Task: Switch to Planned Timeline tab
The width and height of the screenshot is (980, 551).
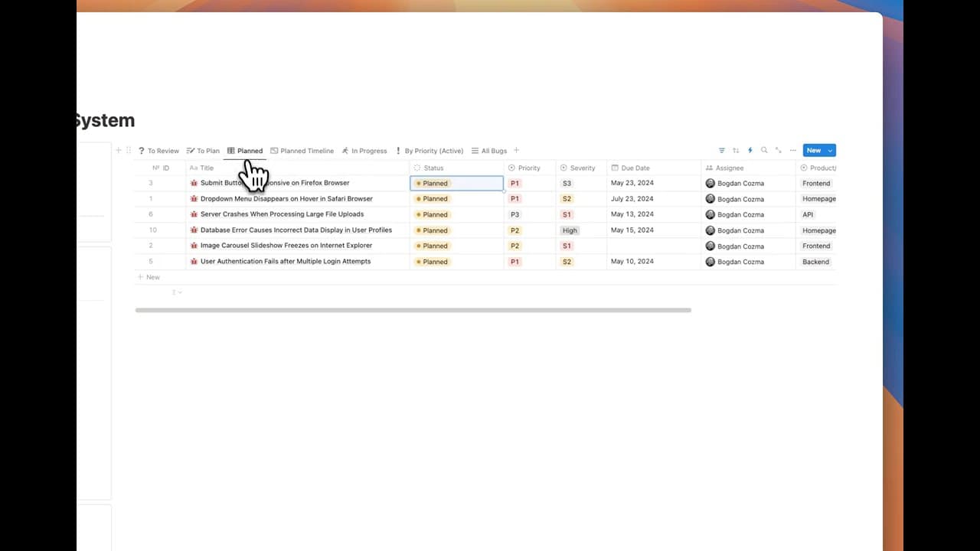Action: coord(302,151)
